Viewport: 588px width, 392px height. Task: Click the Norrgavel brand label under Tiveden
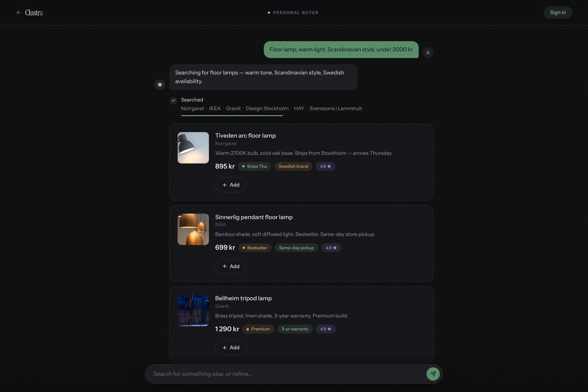point(226,143)
